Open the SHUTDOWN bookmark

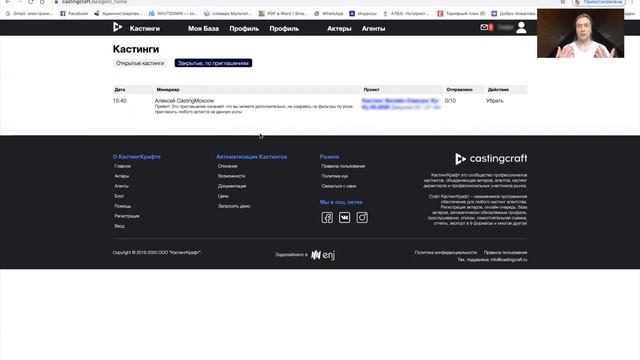tap(173, 13)
